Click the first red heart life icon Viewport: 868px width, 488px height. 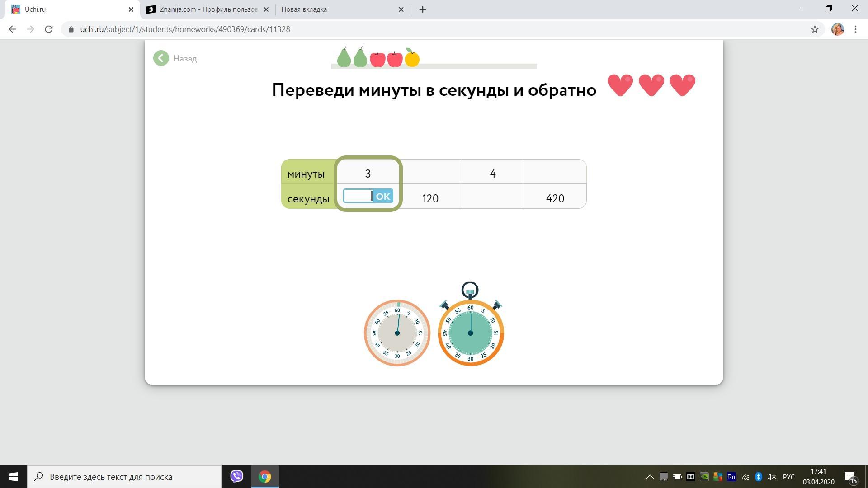tap(620, 85)
